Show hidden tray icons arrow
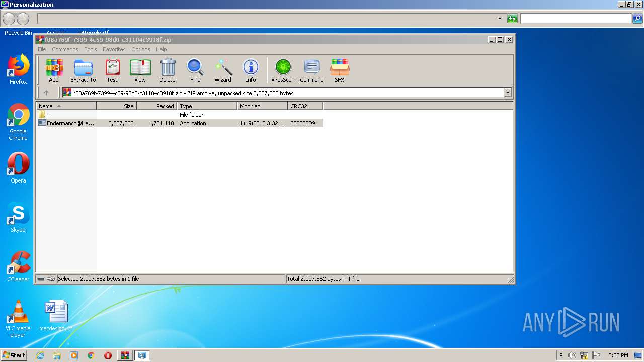 pyautogui.click(x=561, y=355)
